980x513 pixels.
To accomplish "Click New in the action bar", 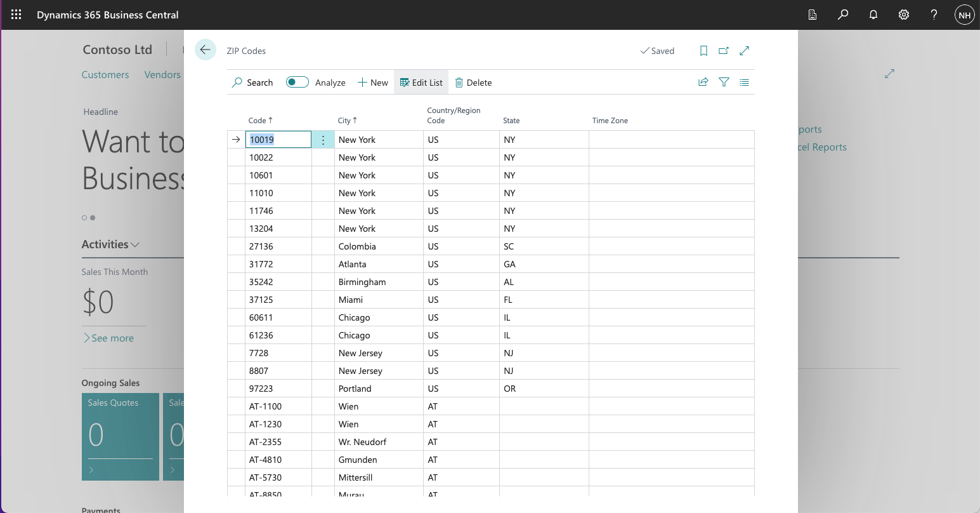I will pos(373,83).
